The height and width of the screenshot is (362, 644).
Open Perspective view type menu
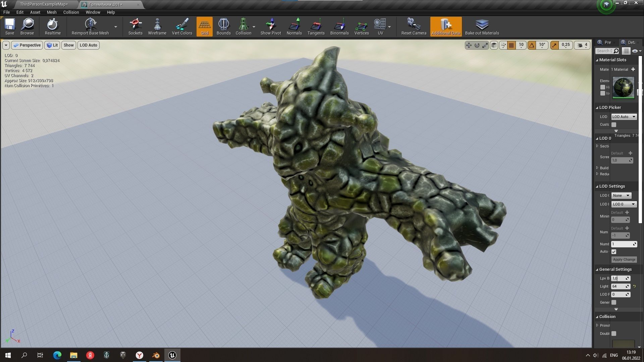pos(27,45)
